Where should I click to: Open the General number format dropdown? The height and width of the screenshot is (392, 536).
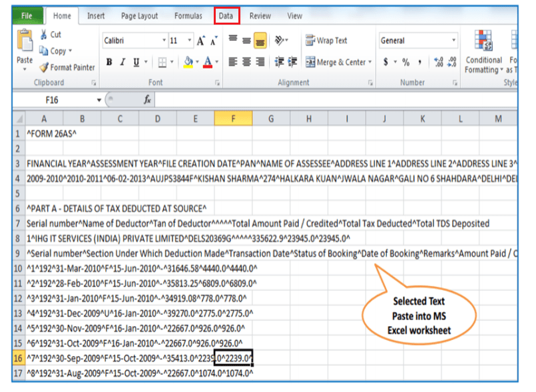pyautogui.click(x=453, y=40)
